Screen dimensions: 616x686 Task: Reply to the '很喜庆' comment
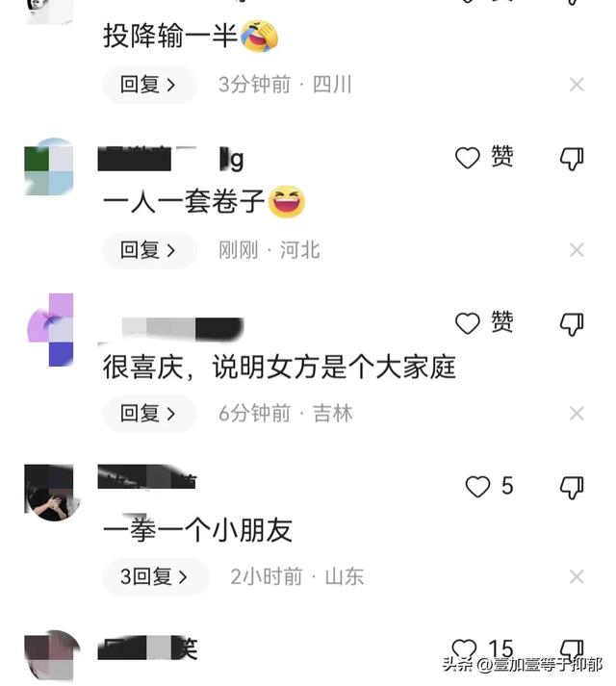click(149, 414)
